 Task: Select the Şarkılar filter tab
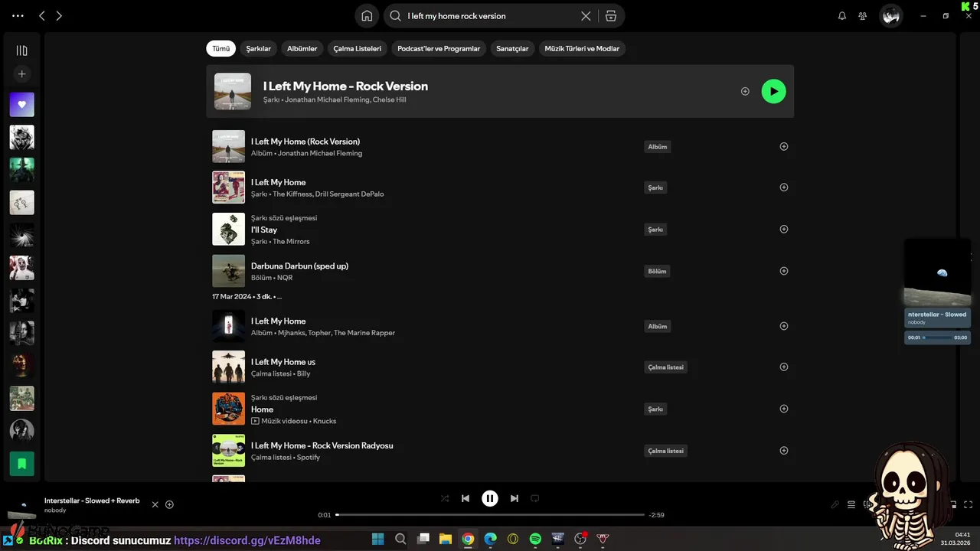pos(258,48)
